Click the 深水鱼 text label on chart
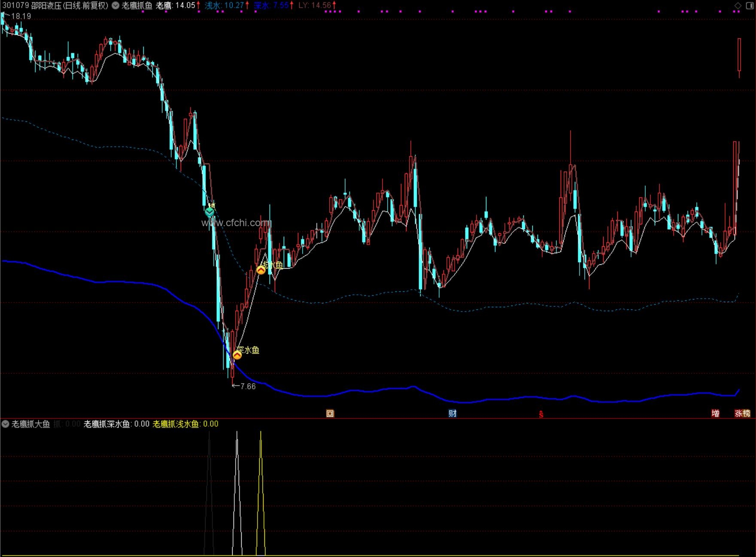This screenshot has height=557, width=756. [249, 350]
